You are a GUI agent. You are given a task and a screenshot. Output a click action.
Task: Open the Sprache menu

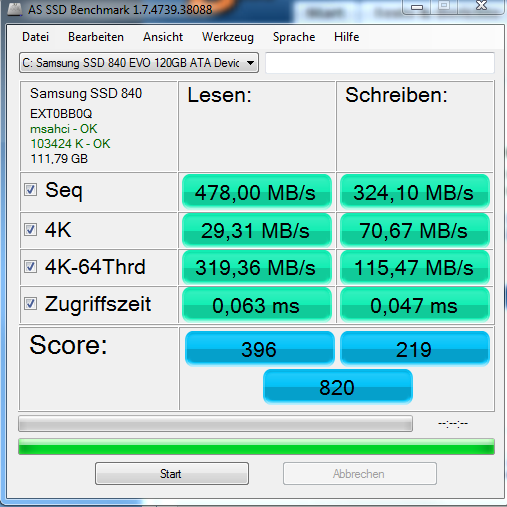click(x=294, y=37)
